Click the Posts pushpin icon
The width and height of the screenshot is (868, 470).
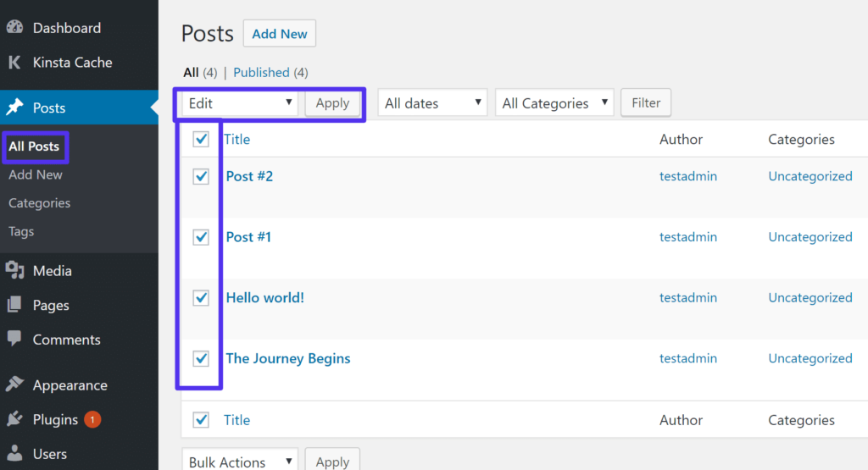[14, 108]
